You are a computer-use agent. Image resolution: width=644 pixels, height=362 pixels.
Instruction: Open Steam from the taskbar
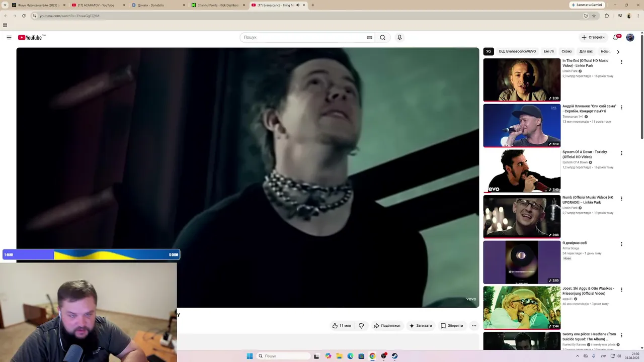coord(395,356)
